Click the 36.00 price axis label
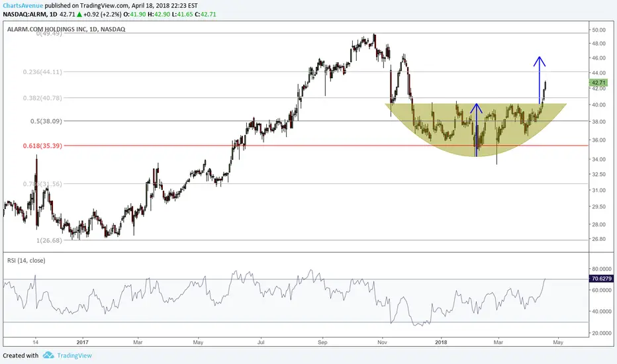The height and width of the screenshot is (364, 617). coord(598,140)
